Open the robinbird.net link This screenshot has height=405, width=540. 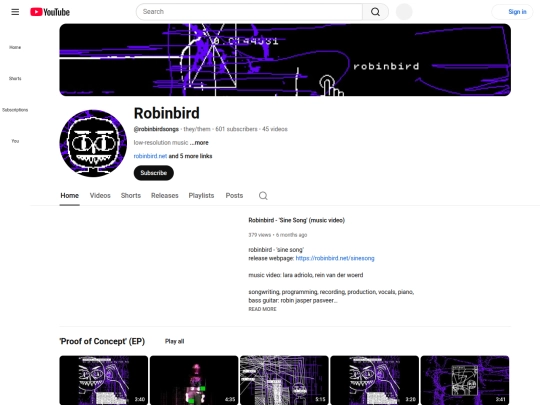[x=150, y=156]
